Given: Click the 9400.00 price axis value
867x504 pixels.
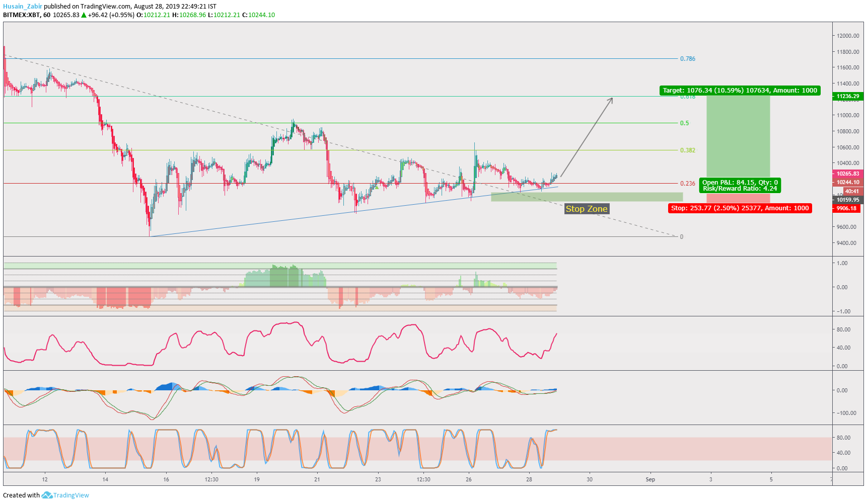Looking at the screenshot, I should (846, 243).
